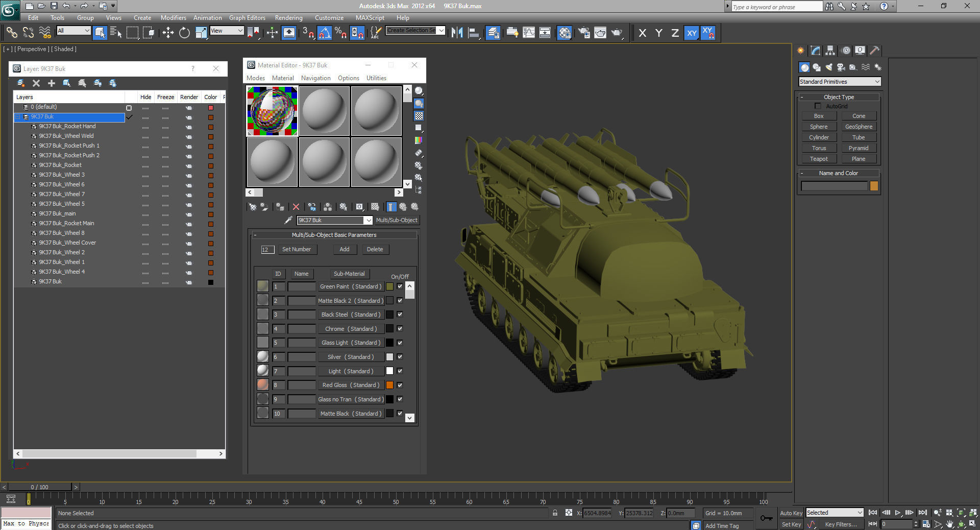Open the Curve Editor icon
Viewport: 980px width, 530px height.
[x=529, y=33]
